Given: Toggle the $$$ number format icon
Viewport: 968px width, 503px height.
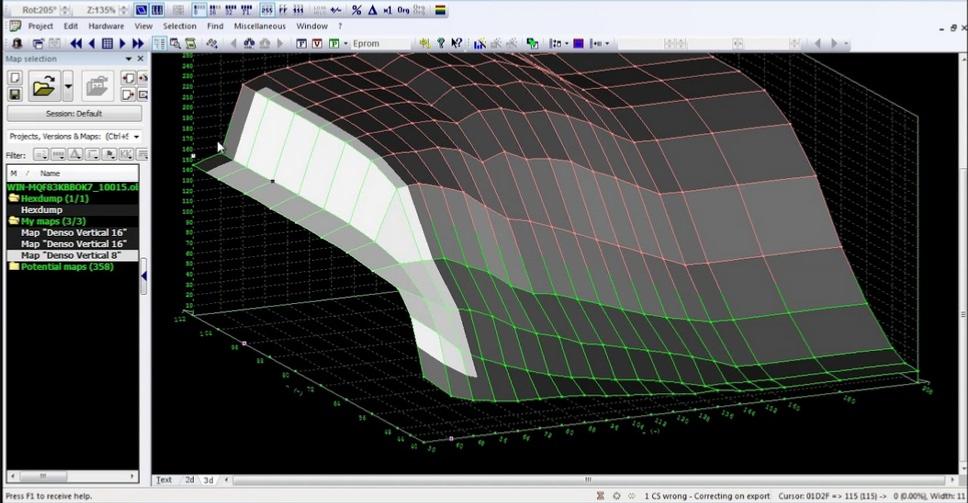Looking at the screenshot, I should 298,10.
